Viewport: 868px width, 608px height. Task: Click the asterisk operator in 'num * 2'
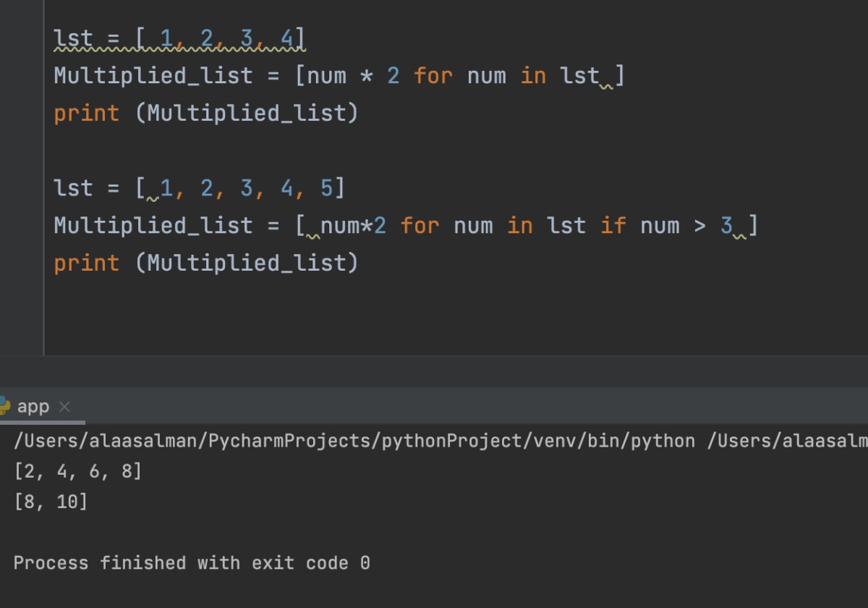tap(367, 75)
